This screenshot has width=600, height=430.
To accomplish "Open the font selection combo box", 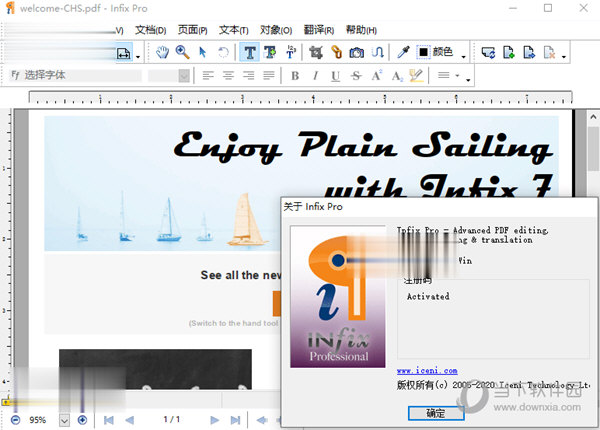I will pyautogui.click(x=75, y=75).
